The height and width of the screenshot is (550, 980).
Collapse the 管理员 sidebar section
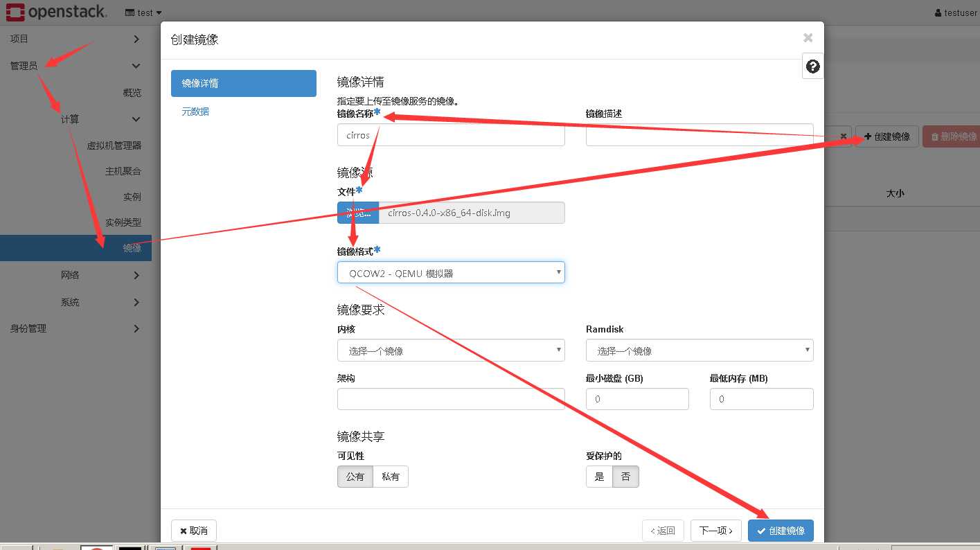(x=75, y=66)
